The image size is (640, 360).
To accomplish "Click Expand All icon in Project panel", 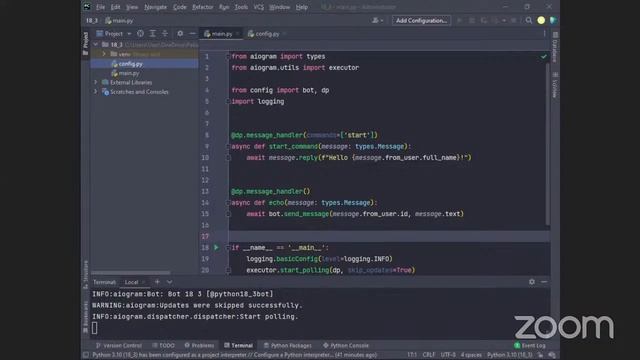I will (x=152, y=33).
